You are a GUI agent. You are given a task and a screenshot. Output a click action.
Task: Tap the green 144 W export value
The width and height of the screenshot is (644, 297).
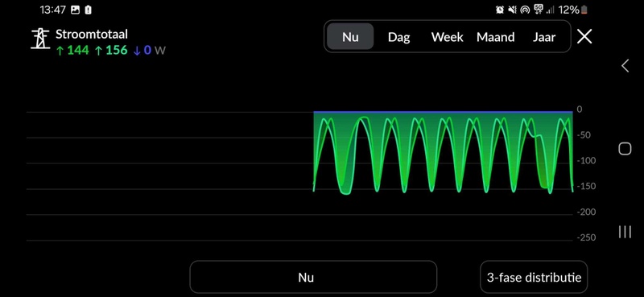(x=72, y=50)
